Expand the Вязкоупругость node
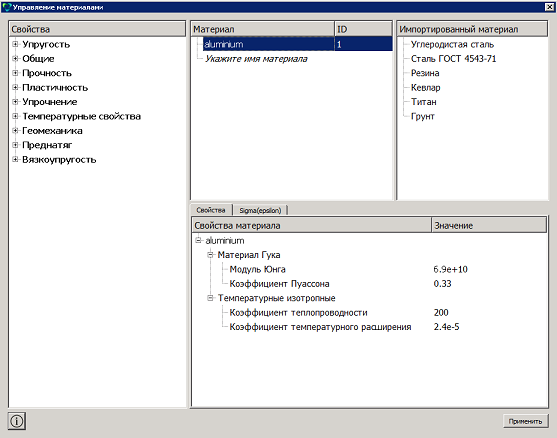This screenshot has height=438, width=557. coord(15,159)
